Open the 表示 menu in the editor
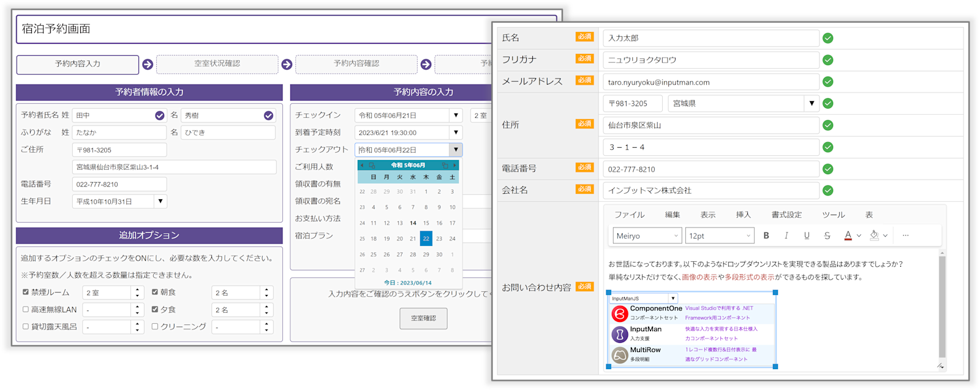Viewport: 980px width, 390px height. [708, 215]
